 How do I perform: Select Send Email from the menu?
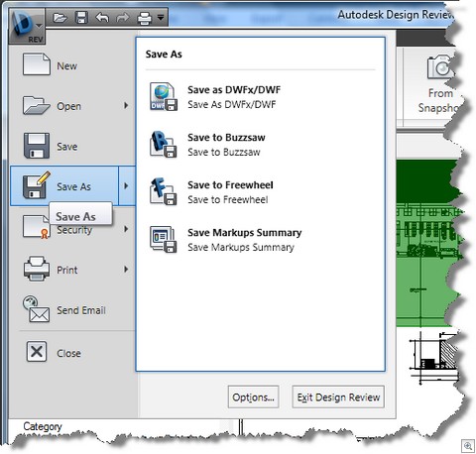click(72, 310)
